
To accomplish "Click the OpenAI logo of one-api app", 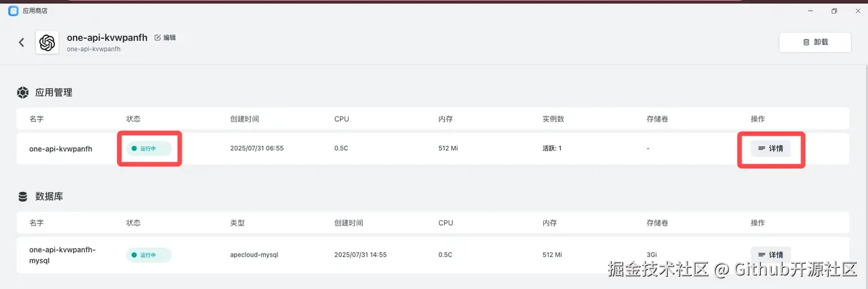I will click(47, 43).
